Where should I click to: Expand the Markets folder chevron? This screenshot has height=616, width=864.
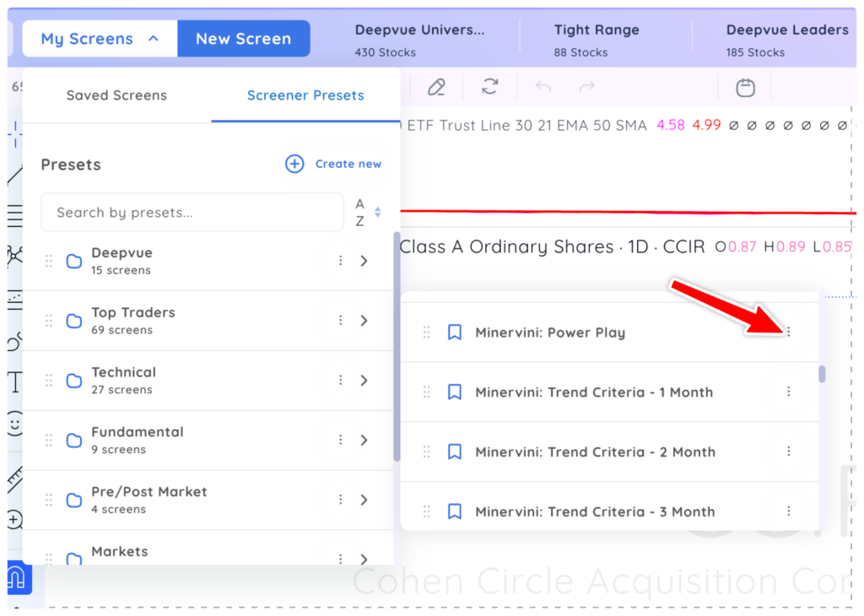(x=364, y=559)
